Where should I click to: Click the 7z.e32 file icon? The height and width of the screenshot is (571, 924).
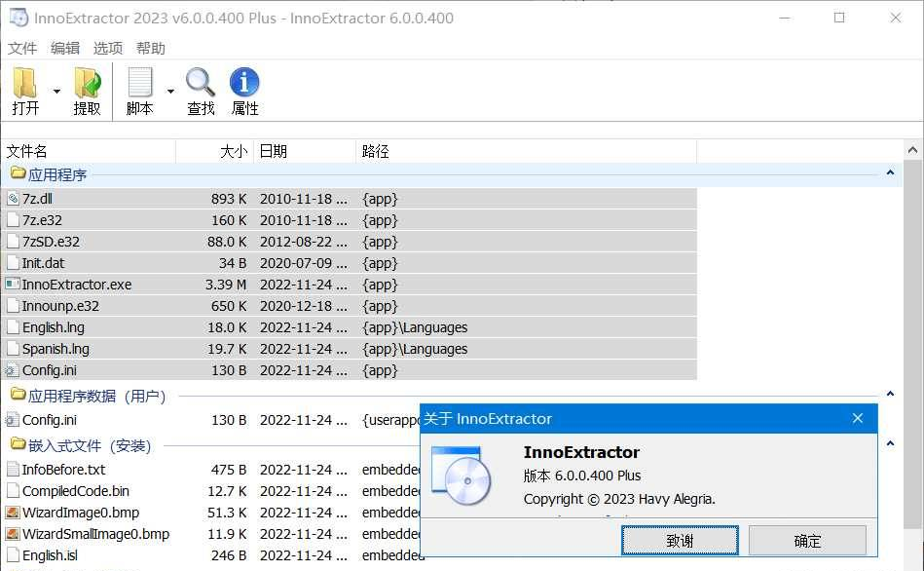click(13, 220)
